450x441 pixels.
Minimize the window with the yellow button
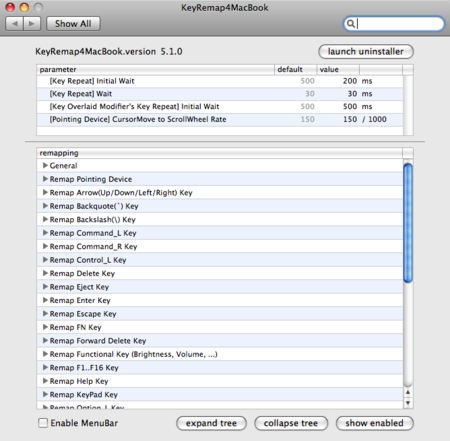click(x=24, y=7)
